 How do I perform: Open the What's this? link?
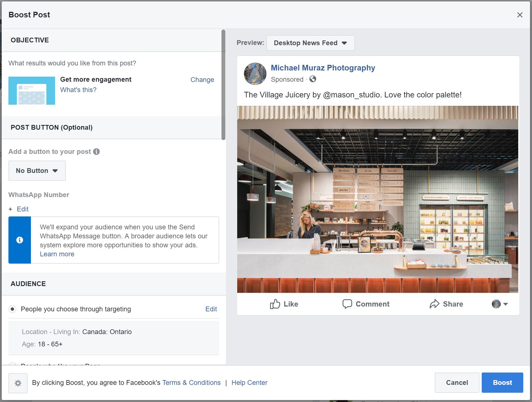click(78, 90)
